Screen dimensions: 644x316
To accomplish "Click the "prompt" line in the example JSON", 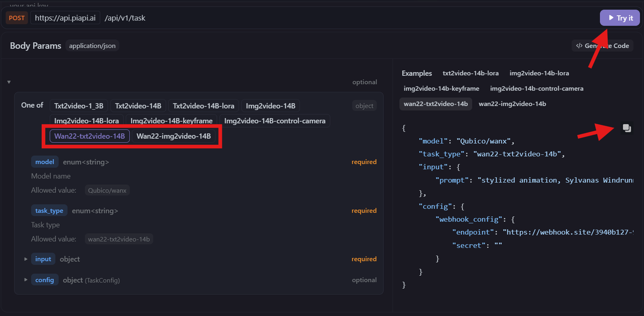I will [x=534, y=180].
